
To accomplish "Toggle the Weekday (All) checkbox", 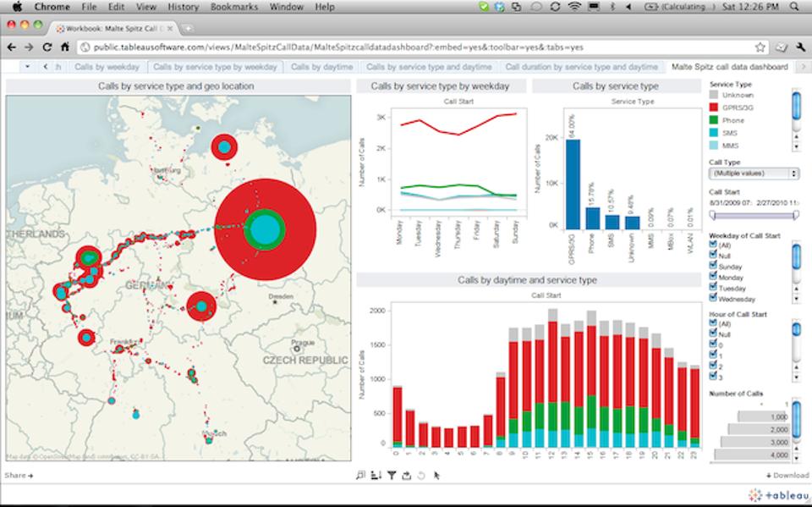I will [x=713, y=244].
